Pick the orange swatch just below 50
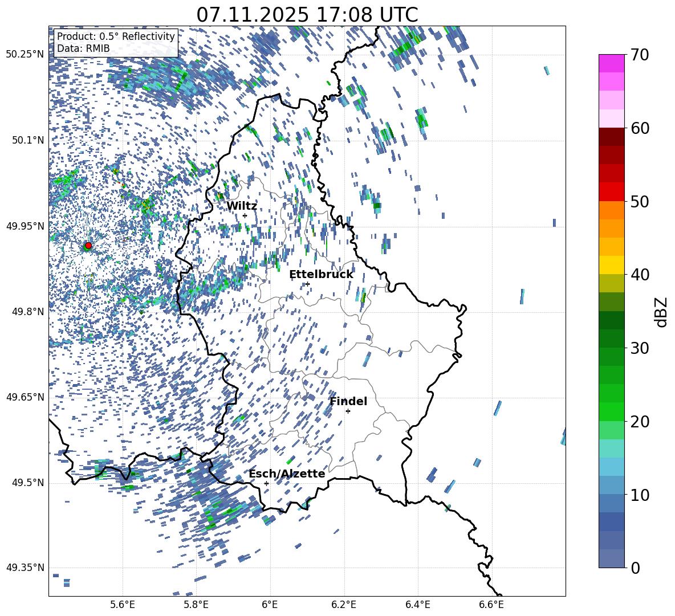Screen dimensions: 675x616 612,210
